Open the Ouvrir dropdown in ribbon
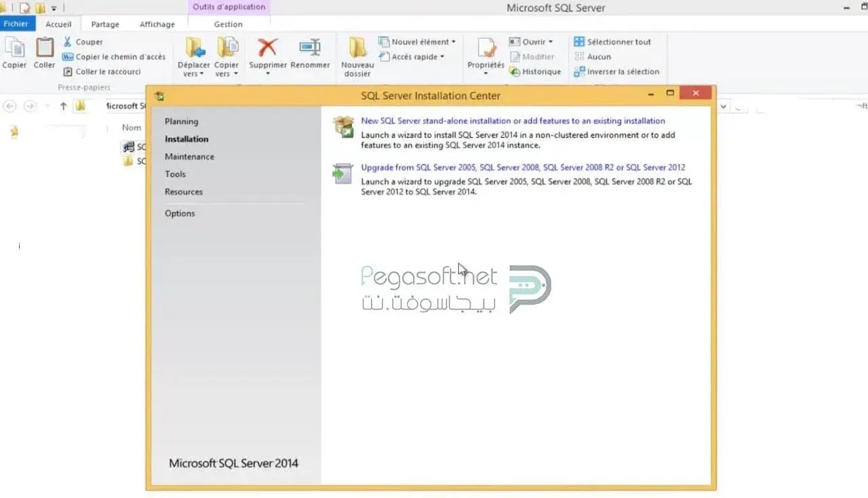Screen dimensions: 868x498 click(x=531, y=42)
